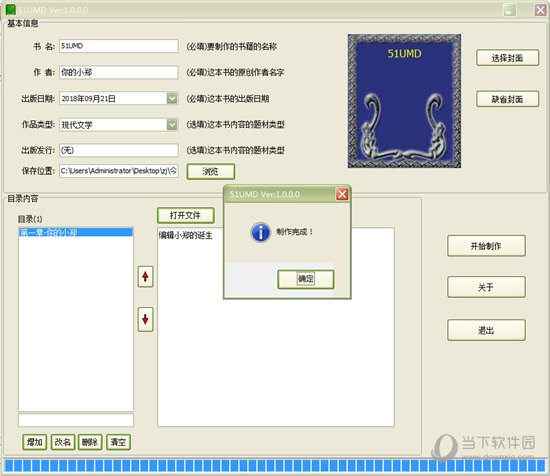Click the 增加 add chapter button
The image size is (550, 476).
click(35, 442)
